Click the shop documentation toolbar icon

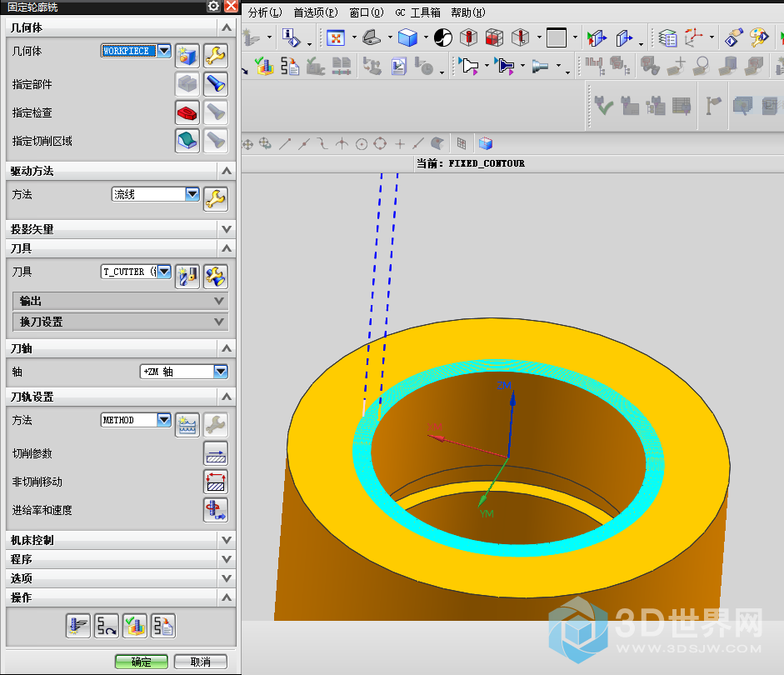[398, 66]
